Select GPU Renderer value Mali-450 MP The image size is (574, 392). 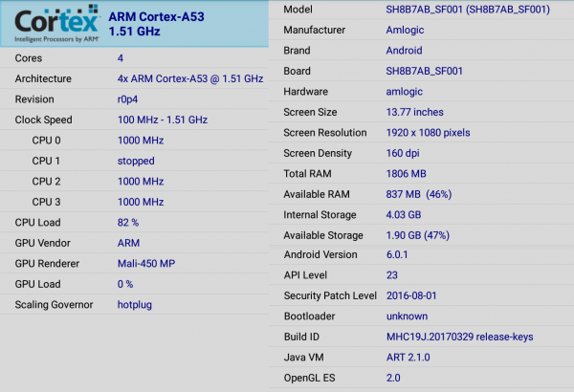146,264
